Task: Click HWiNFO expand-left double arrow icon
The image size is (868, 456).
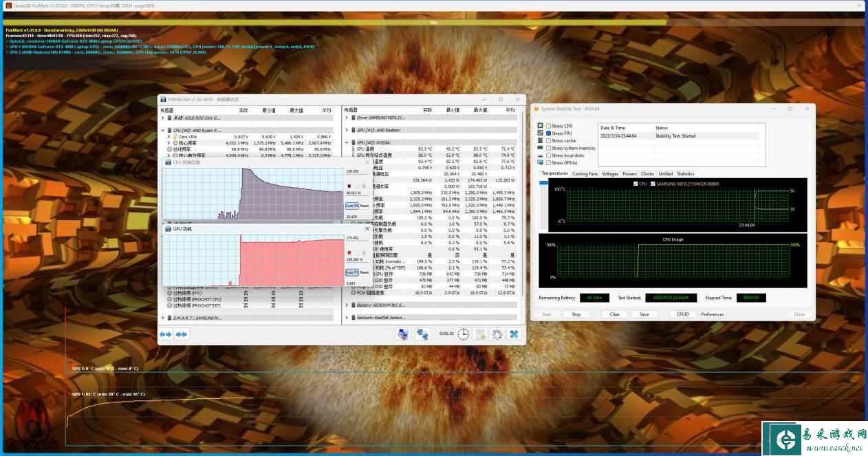Action: tap(166, 334)
